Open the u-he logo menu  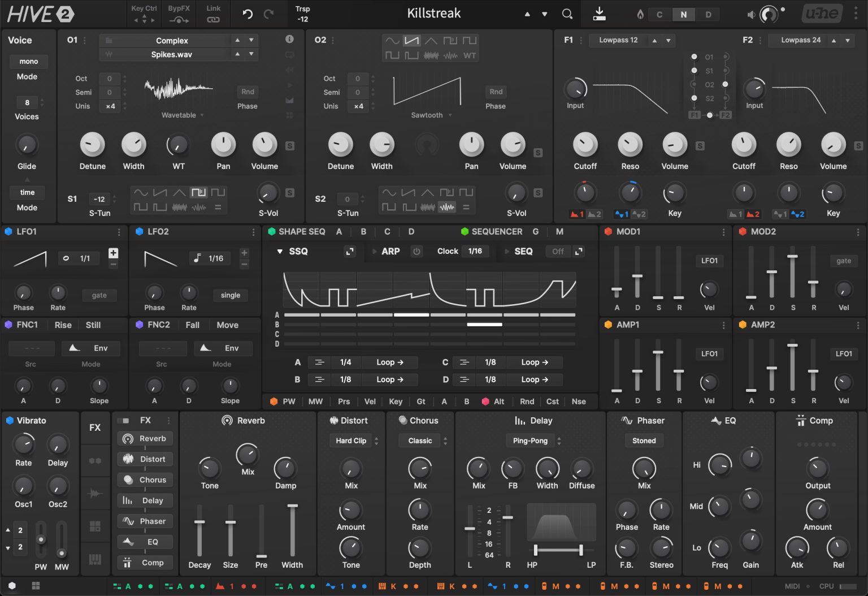pyautogui.click(x=822, y=14)
